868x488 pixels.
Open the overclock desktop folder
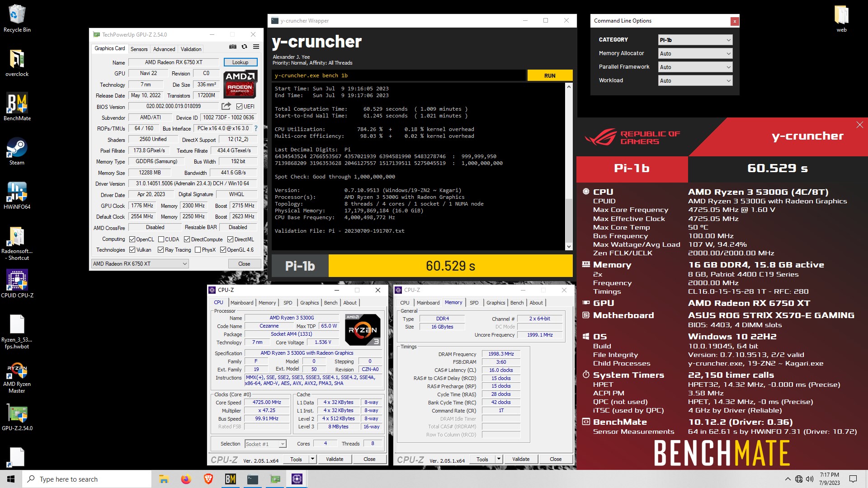pos(17,63)
